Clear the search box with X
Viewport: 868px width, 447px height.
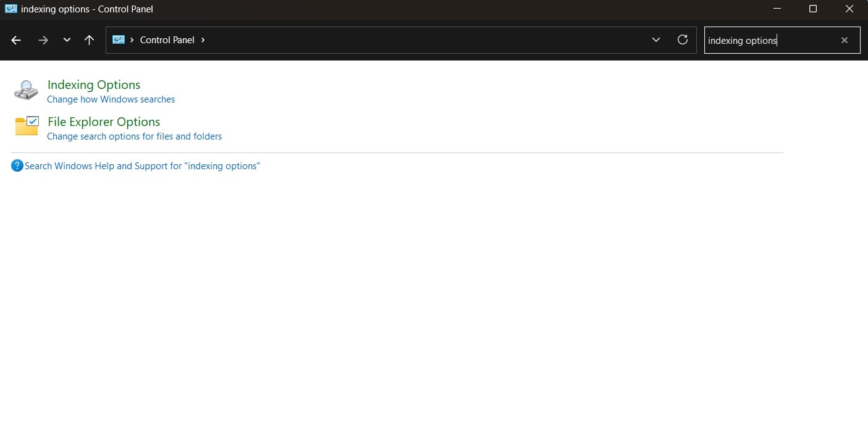845,40
